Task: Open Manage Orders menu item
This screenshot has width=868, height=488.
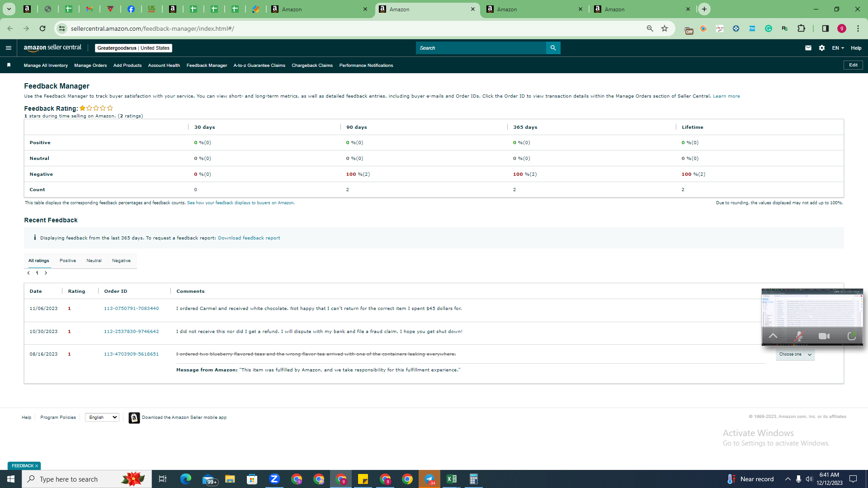Action: tap(90, 66)
